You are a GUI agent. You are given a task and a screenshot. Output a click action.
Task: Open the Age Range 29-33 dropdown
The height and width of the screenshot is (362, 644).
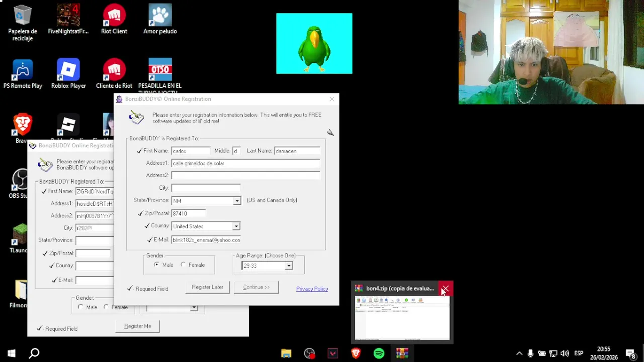(x=289, y=266)
